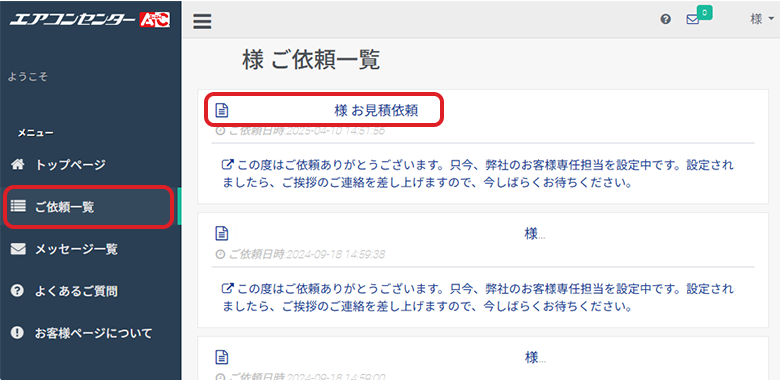Click clock icon beside 2024-09-18 14:59:38

point(220,255)
